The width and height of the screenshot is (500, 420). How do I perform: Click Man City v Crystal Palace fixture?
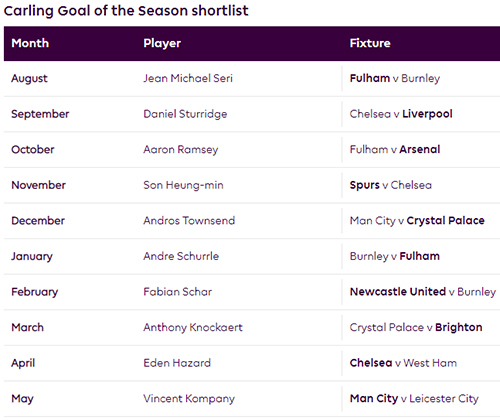417,221
